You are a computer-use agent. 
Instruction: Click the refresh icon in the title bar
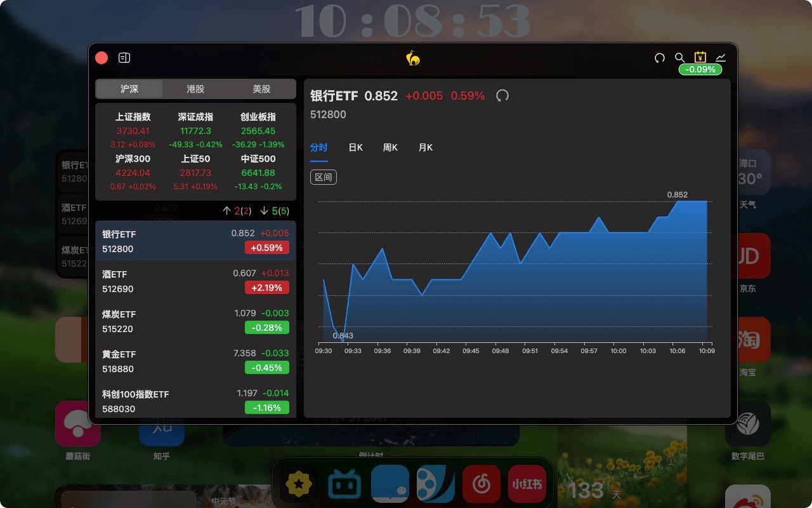pos(660,58)
